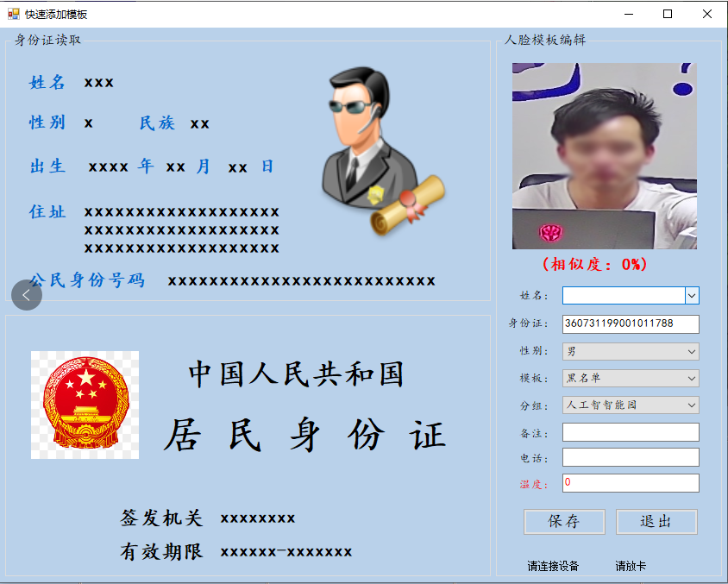Expand the 性别 dropdown showing 男

point(631,351)
